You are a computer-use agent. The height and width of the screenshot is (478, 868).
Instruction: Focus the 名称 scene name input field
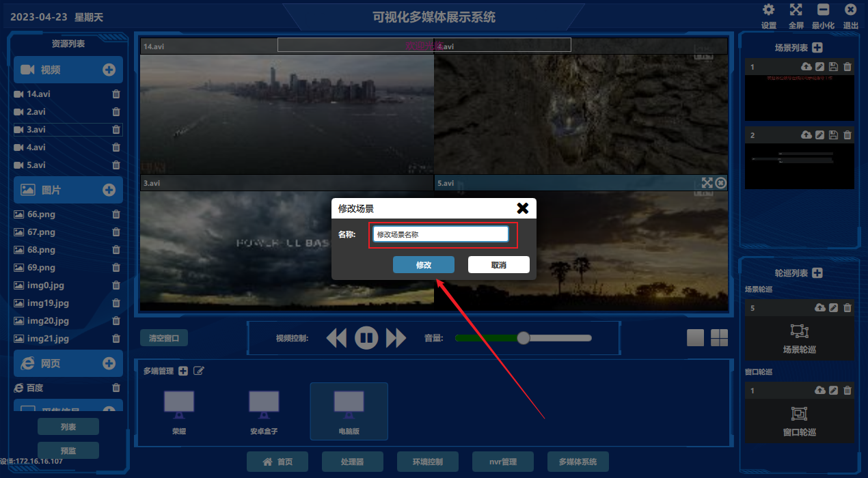[x=441, y=234]
